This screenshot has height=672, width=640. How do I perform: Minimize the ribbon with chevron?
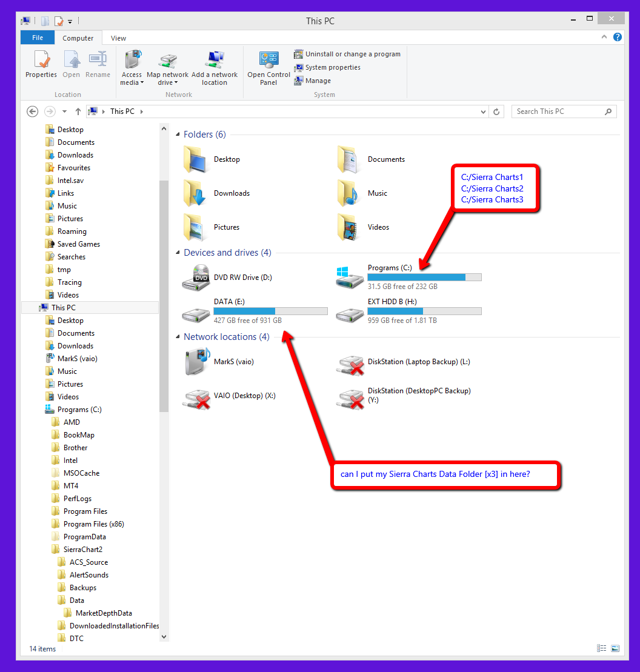[x=604, y=37]
